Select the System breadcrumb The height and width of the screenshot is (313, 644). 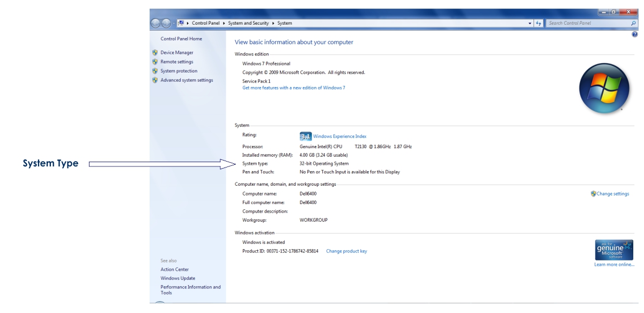[x=285, y=23]
